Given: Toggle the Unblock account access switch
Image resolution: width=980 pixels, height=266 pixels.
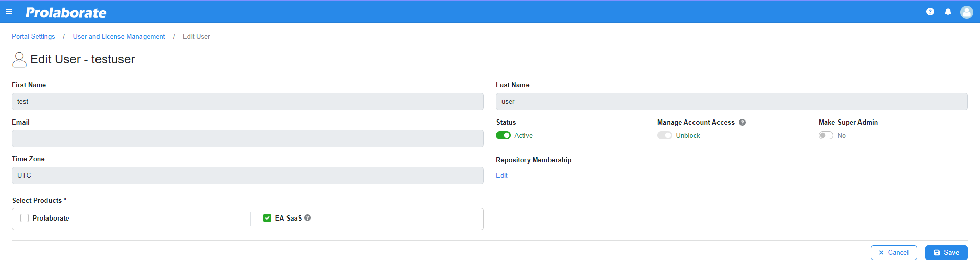Looking at the screenshot, I should [x=664, y=136].
